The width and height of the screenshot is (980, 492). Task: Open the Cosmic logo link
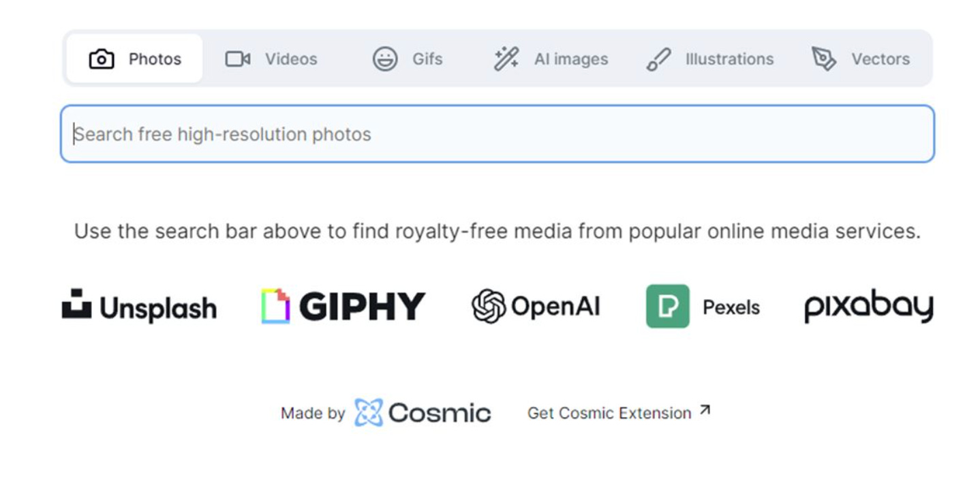[423, 413]
